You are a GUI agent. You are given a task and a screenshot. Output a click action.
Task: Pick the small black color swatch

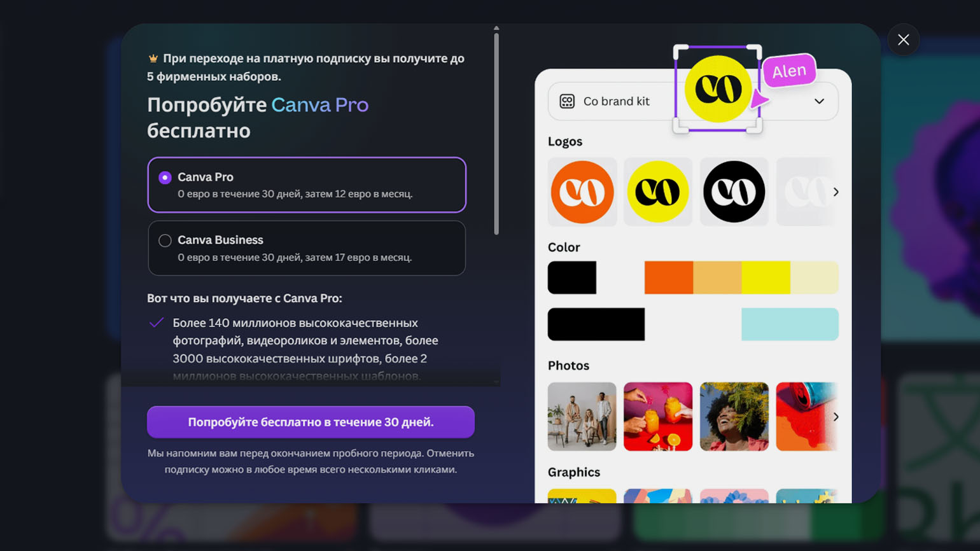click(x=572, y=277)
